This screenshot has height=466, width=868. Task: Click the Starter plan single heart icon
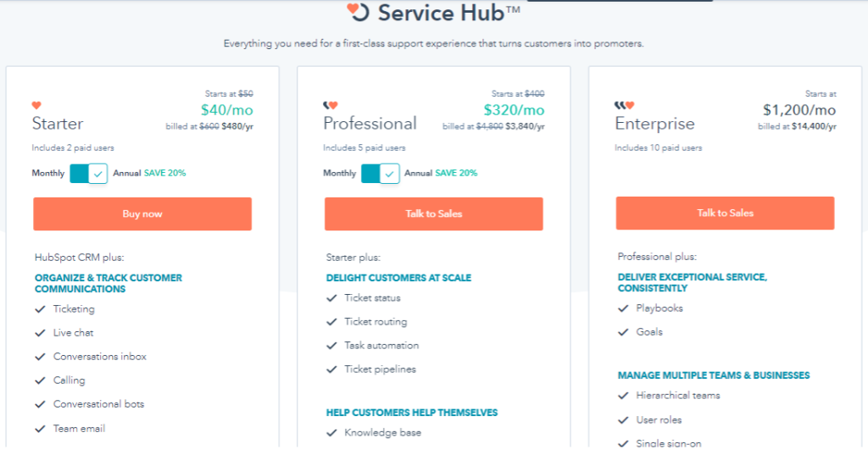pyautogui.click(x=36, y=106)
